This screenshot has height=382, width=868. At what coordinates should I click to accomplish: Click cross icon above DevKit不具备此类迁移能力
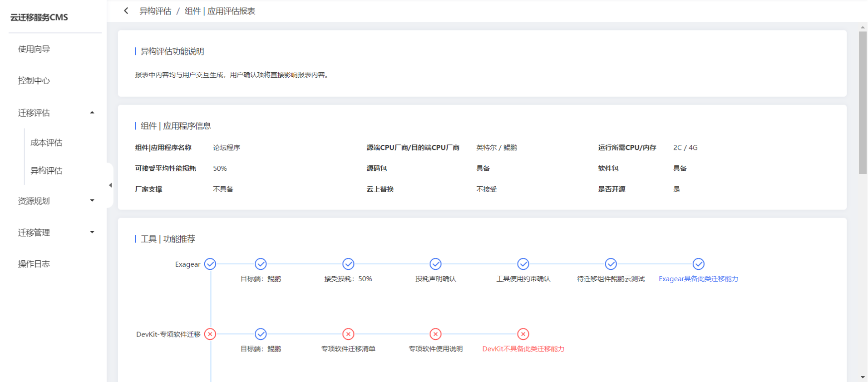[x=523, y=334]
